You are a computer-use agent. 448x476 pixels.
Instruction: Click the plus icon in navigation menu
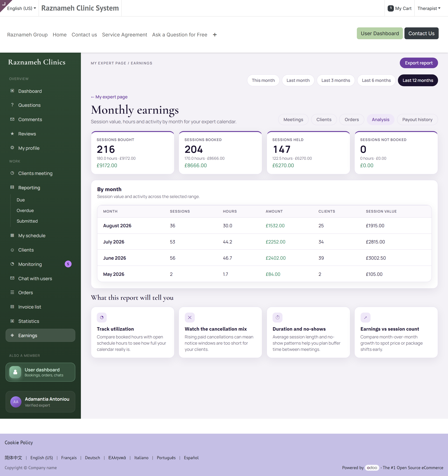(215, 35)
